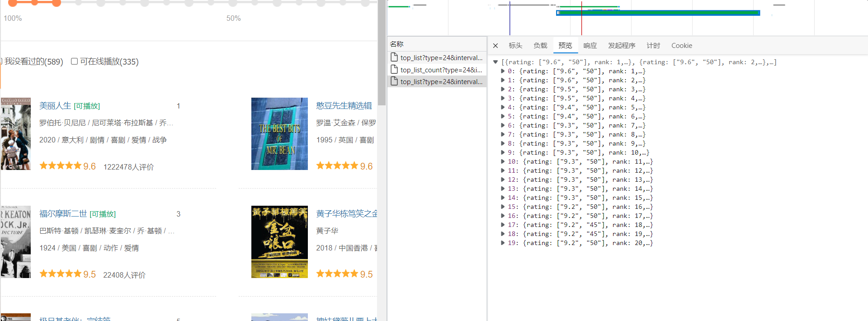Expand JSON item 18 with rank 19
This screenshot has height=321, width=868.
point(502,234)
